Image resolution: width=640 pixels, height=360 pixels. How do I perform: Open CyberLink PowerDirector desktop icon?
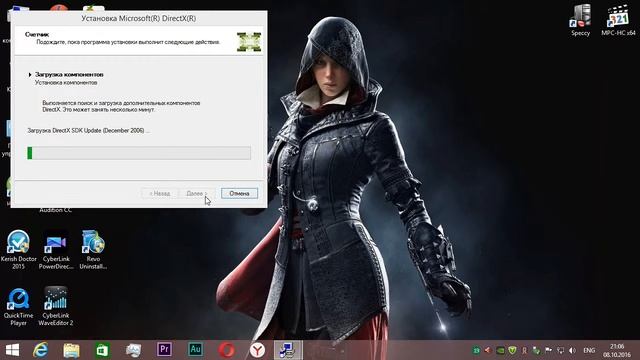pyautogui.click(x=56, y=249)
